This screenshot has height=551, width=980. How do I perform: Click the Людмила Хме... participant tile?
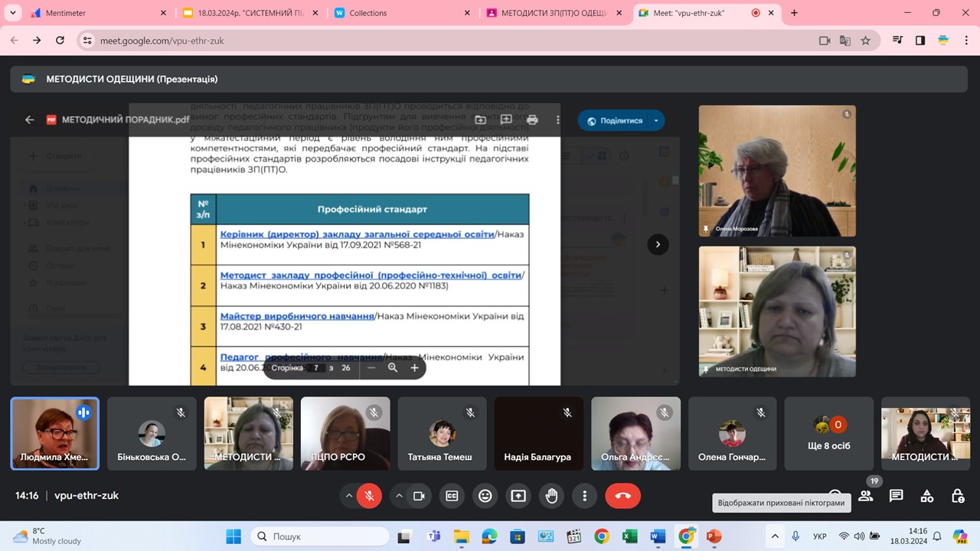point(54,433)
